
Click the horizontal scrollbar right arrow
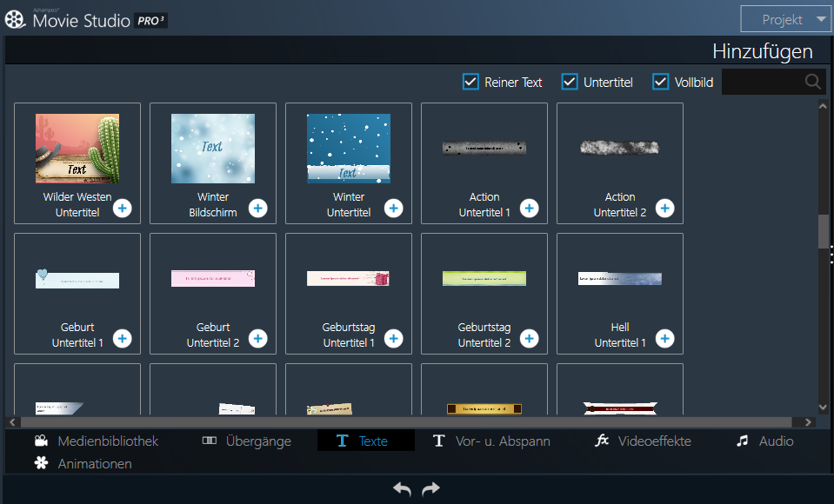(808, 422)
